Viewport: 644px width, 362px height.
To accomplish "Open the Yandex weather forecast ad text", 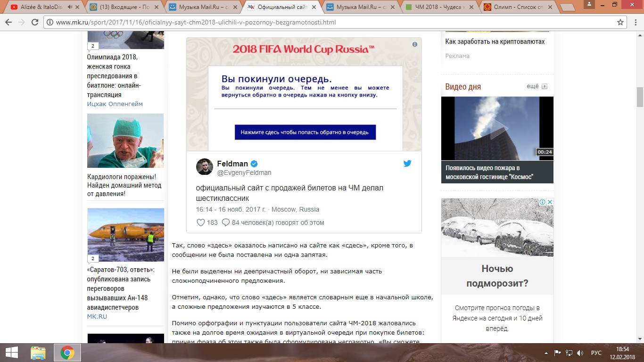I will tap(497, 318).
